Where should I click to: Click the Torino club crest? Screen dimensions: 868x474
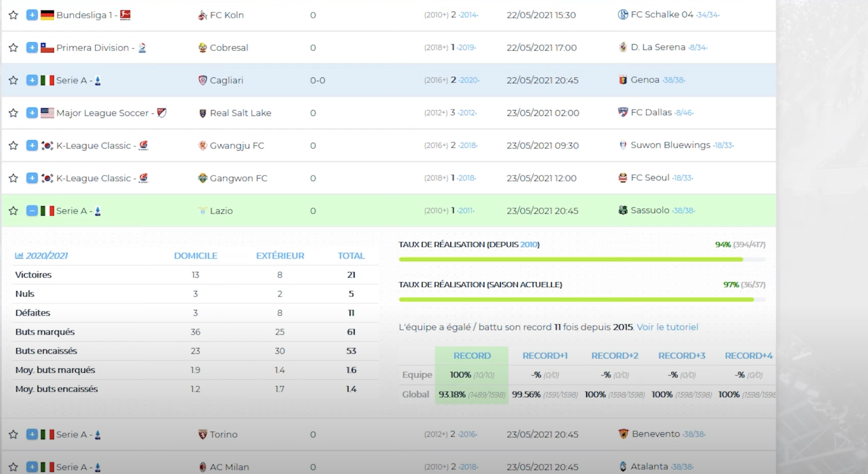(x=202, y=434)
